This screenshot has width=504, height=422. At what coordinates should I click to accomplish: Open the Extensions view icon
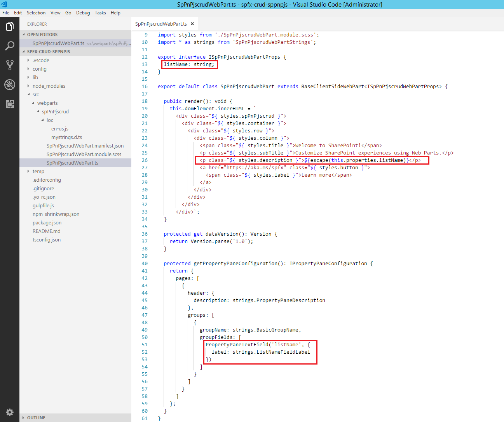click(10, 104)
